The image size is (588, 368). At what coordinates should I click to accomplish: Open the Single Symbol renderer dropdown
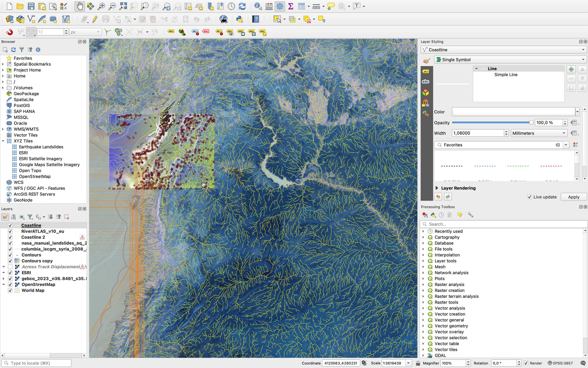point(510,60)
